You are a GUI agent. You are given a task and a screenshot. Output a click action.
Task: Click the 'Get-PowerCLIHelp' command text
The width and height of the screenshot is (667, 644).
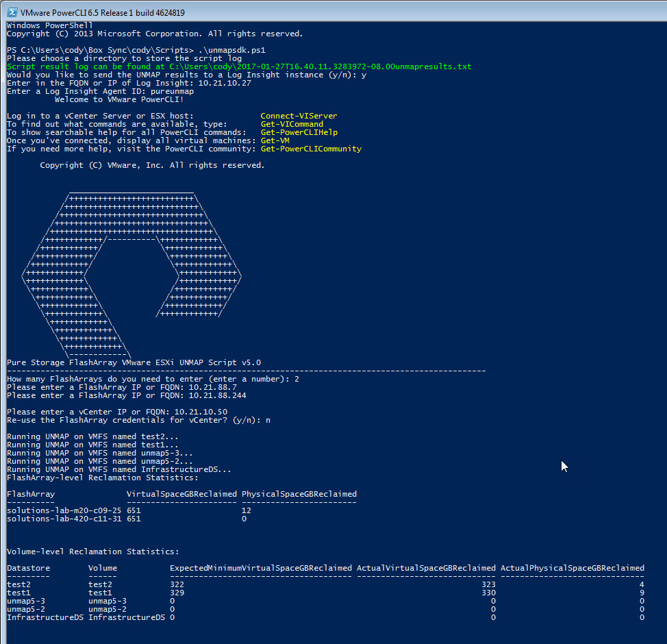coord(299,132)
